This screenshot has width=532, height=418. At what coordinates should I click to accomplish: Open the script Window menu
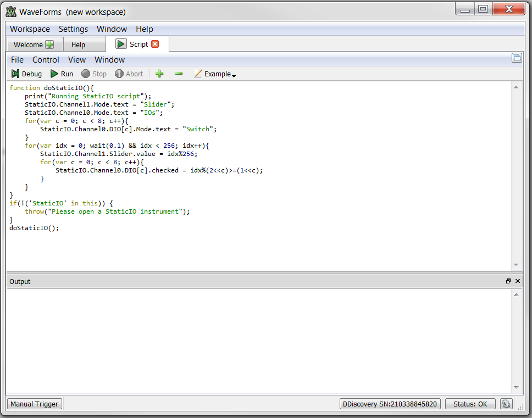[x=109, y=60]
